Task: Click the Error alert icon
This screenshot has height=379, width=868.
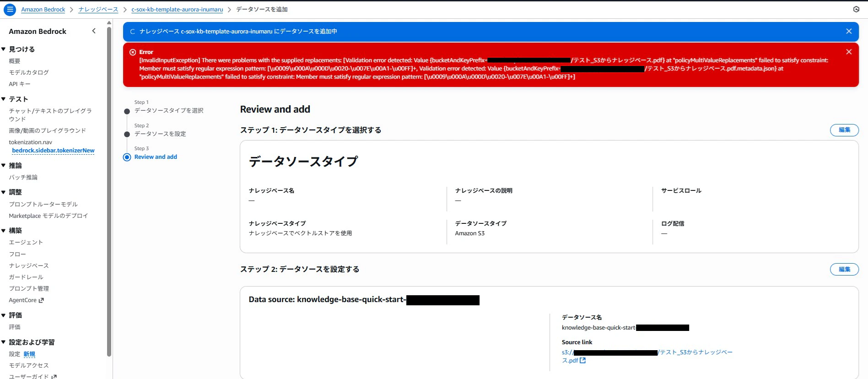Action: tap(133, 52)
